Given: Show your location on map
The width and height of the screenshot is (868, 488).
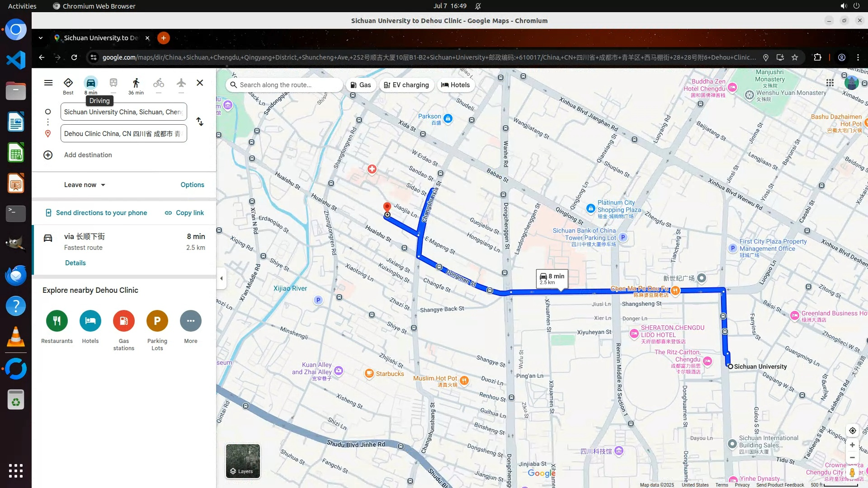Looking at the screenshot, I should click(852, 431).
